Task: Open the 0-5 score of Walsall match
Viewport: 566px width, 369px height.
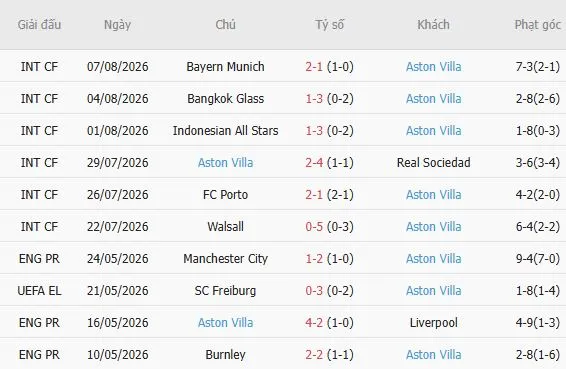Action: [x=314, y=227]
